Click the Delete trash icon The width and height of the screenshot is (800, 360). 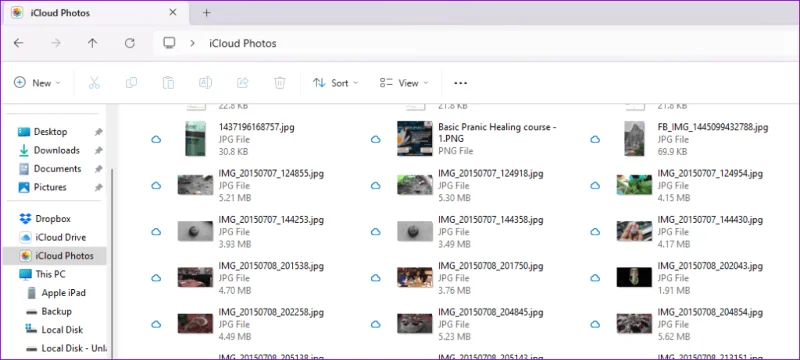280,83
